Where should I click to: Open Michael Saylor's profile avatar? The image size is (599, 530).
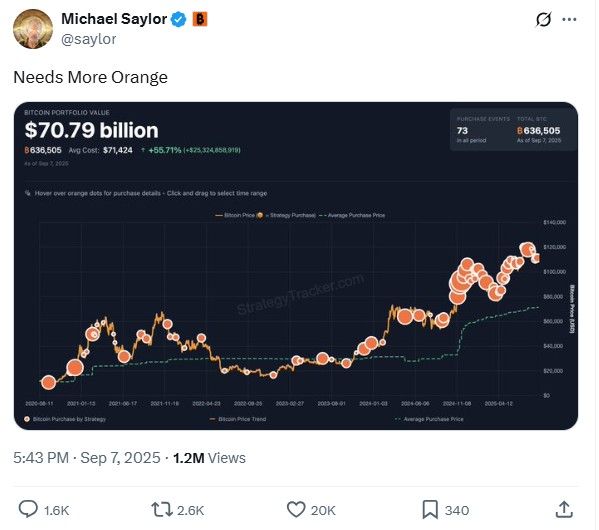[x=33, y=29]
